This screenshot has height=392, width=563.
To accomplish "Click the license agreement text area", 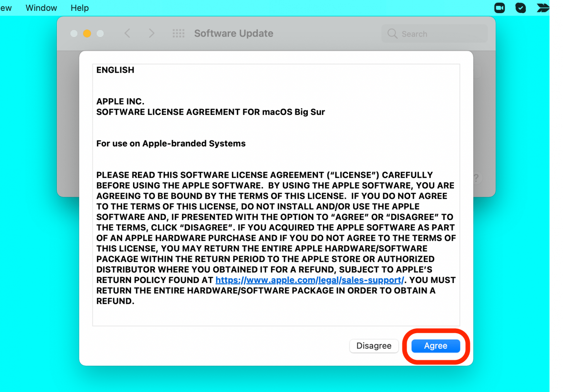I will (276, 193).
